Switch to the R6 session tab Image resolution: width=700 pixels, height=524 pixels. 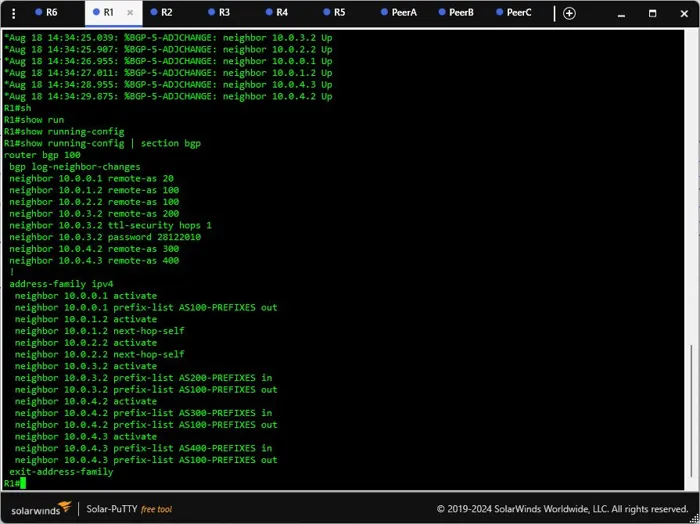pyautogui.click(x=46, y=12)
